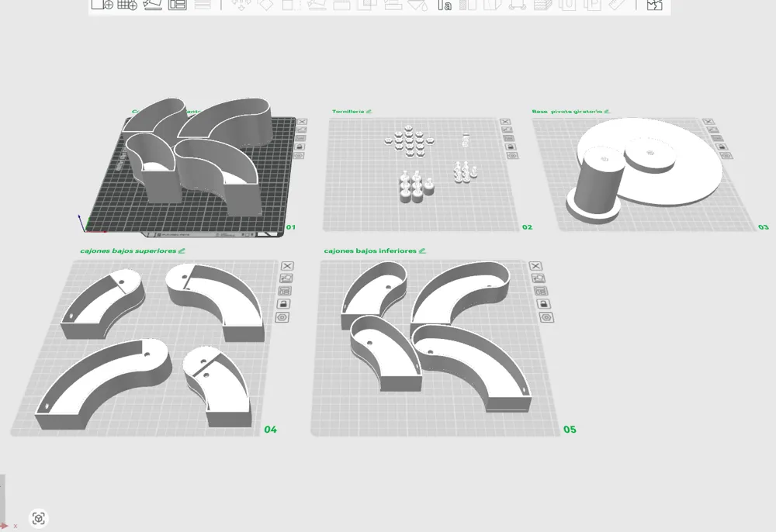This screenshot has width=776, height=532.
Task: Edit cajones bajos superiores name pencil
Action: [182, 250]
